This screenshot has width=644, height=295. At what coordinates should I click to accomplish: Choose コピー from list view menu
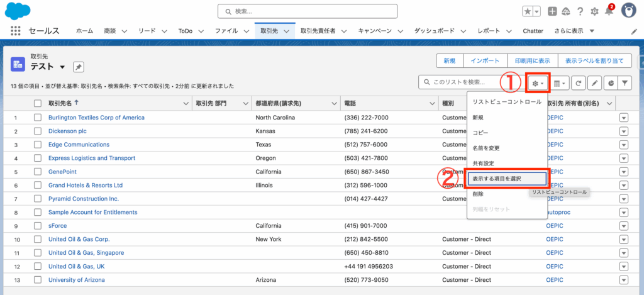click(x=507, y=133)
